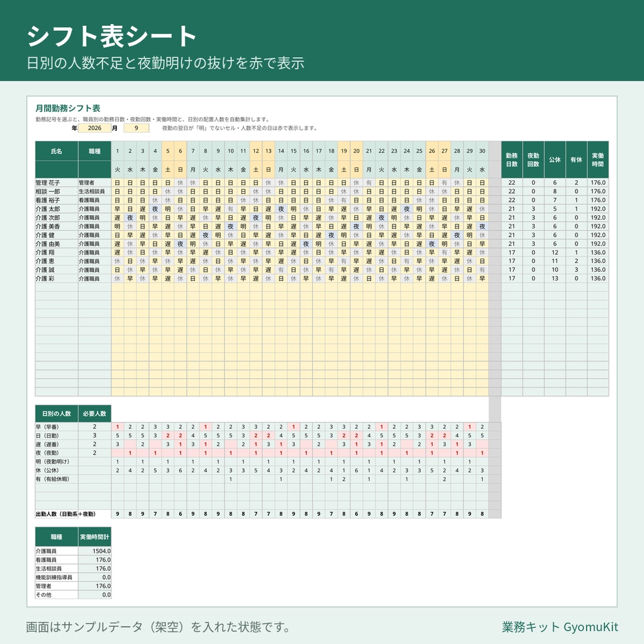
Task: Select the highlighted day 13 header
Action: tap(268, 151)
